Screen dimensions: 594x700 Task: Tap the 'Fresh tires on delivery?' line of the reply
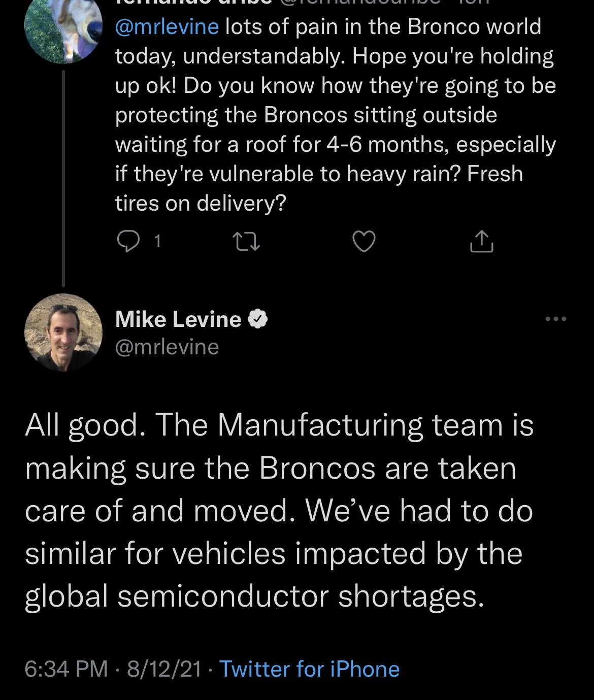319,188
